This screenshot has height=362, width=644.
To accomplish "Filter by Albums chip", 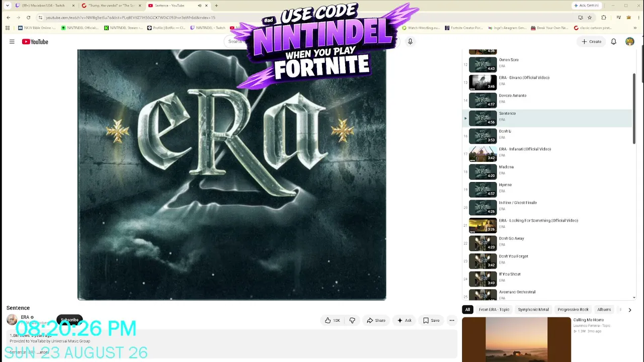I will (x=604, y=310).
